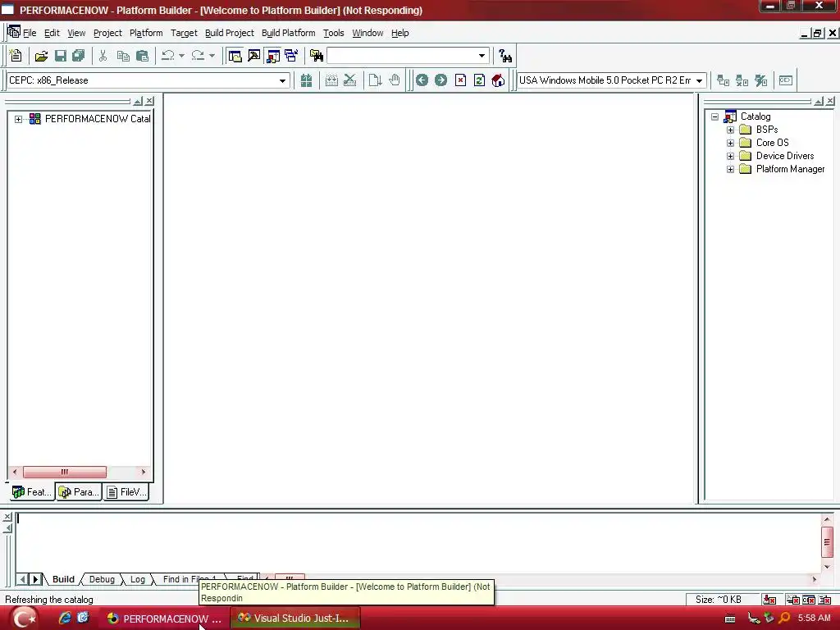Viewport: 840px width, 630px height.
Task: Click the PERFORMACENOW taskbar button
Action: click(164, 619)
